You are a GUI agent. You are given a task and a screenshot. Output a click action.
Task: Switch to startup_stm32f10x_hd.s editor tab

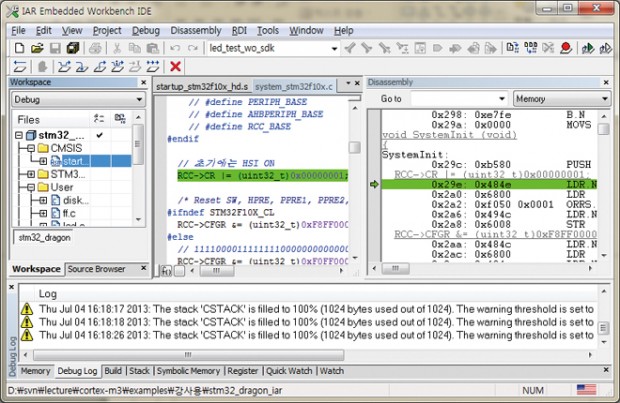pyautogui.click(x=202, y=87)
